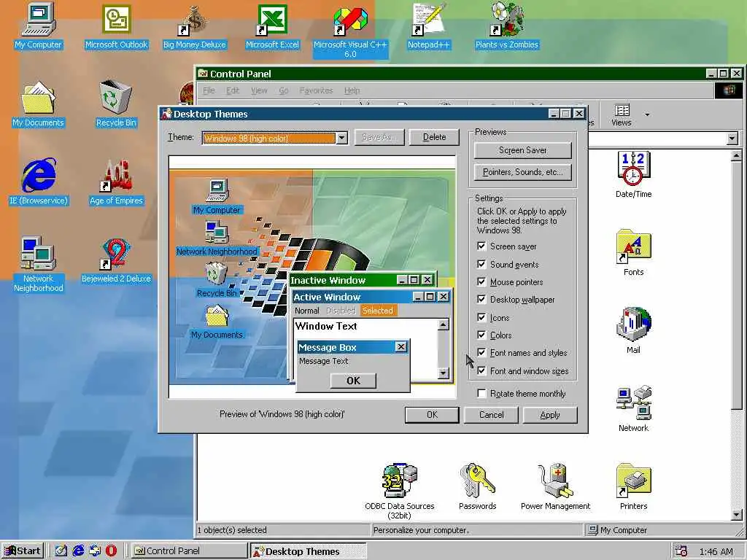Open Help menu in Control Panel
Image resolution: width=747 pixels, height=560 pixels.
click(352, 90)
